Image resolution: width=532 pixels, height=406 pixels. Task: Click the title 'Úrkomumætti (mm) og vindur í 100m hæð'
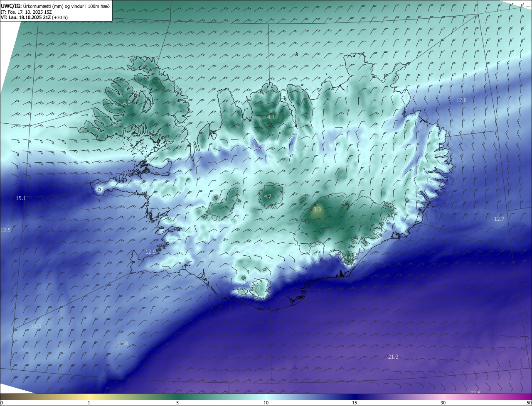pos(66,6)
